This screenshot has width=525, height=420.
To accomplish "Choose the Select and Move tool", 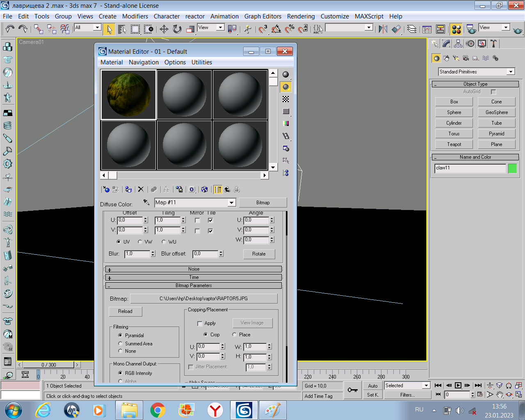I will click(x=164, y=29).
